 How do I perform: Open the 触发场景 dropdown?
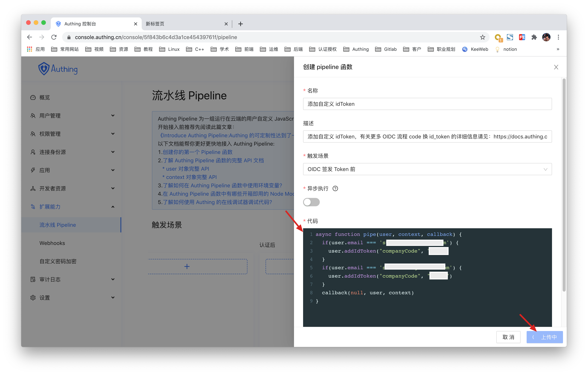pyautogui.click(x=427, y=169)
